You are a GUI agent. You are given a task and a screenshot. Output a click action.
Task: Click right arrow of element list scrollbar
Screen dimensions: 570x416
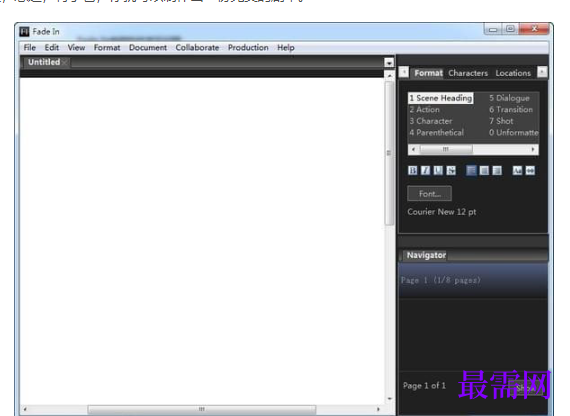click(x=533, y=149)
